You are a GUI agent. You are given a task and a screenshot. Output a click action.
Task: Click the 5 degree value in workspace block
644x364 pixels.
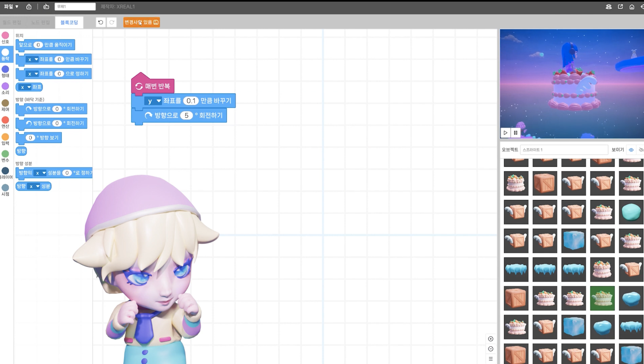click(186, 116)
